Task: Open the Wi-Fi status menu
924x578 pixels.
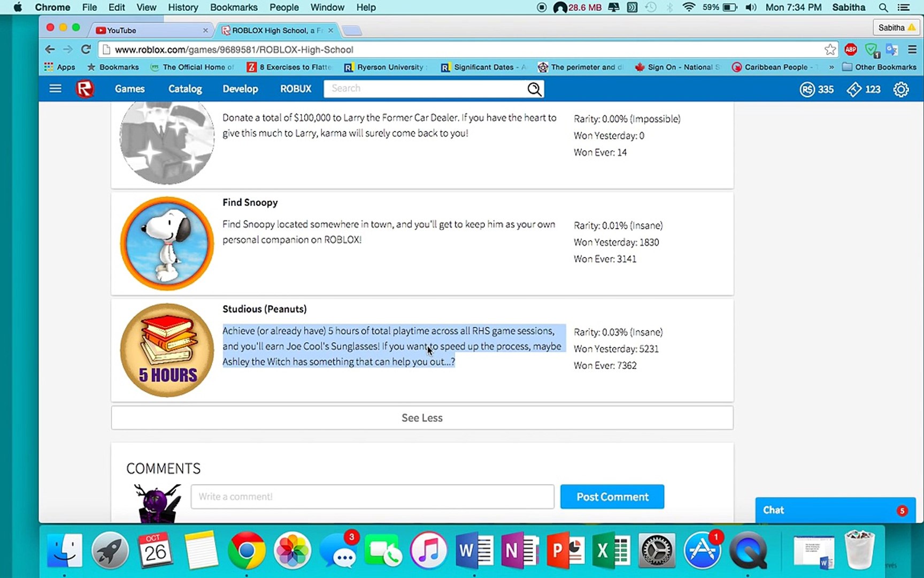Action: coord(689,7)
